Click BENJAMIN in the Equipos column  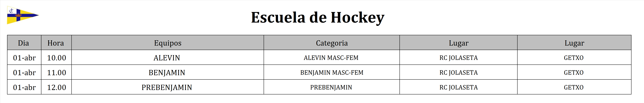point(167,73)
